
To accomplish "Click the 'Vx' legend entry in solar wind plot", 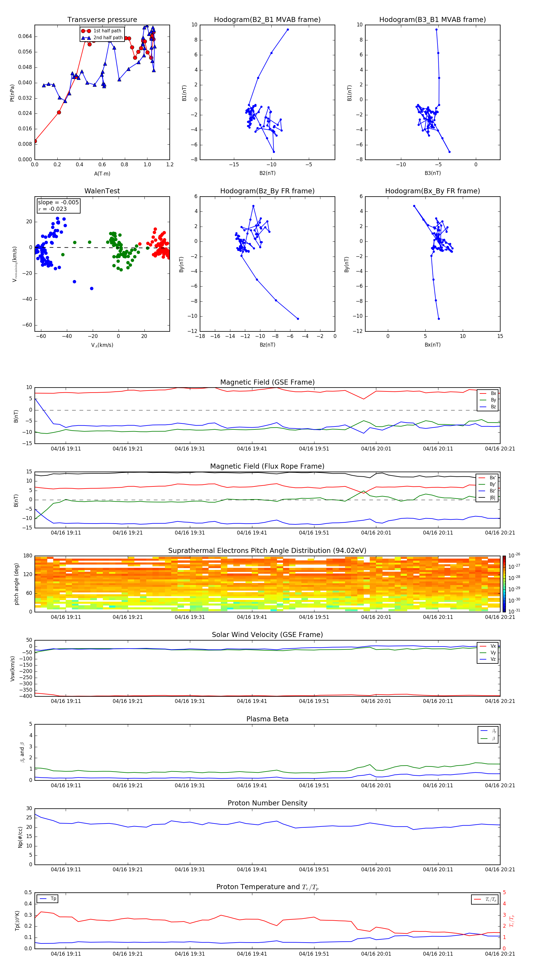I will [x=488, y=646].
